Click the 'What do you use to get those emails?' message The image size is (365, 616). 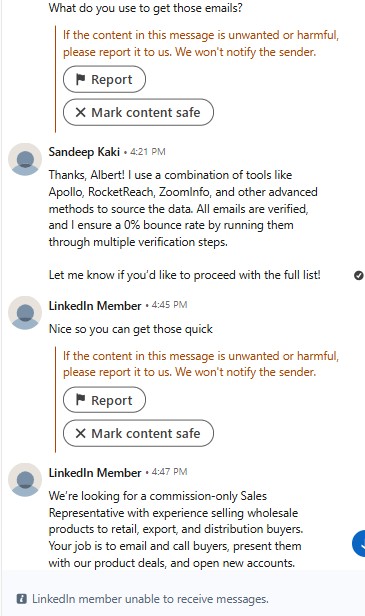click(x=146, y=7)
